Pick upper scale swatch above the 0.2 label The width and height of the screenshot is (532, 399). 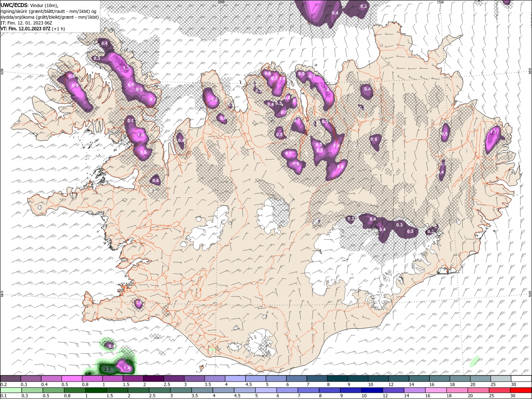(10, 379)
